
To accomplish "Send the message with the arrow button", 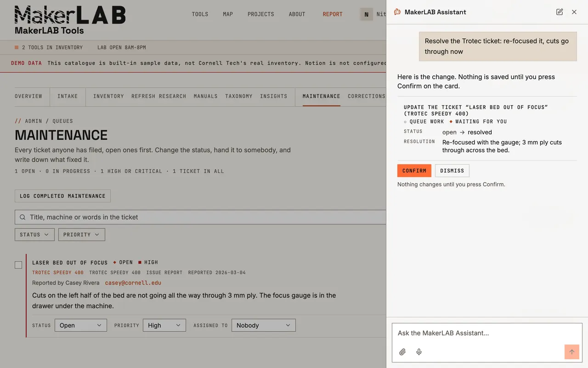I will click(x=572, y=352).
